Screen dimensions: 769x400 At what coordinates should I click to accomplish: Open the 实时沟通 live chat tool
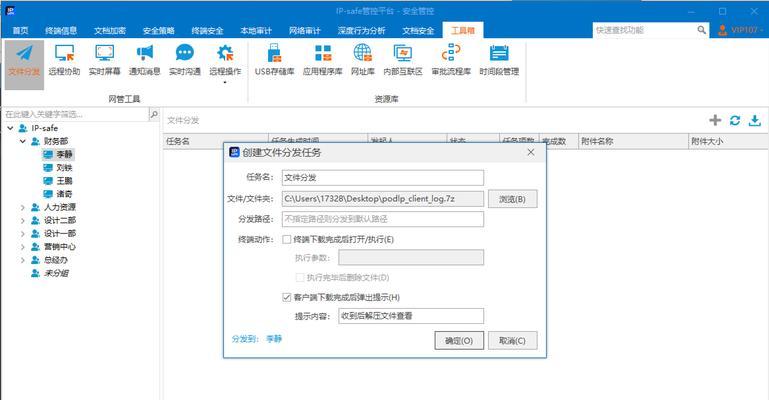click(x=185, y=60)
